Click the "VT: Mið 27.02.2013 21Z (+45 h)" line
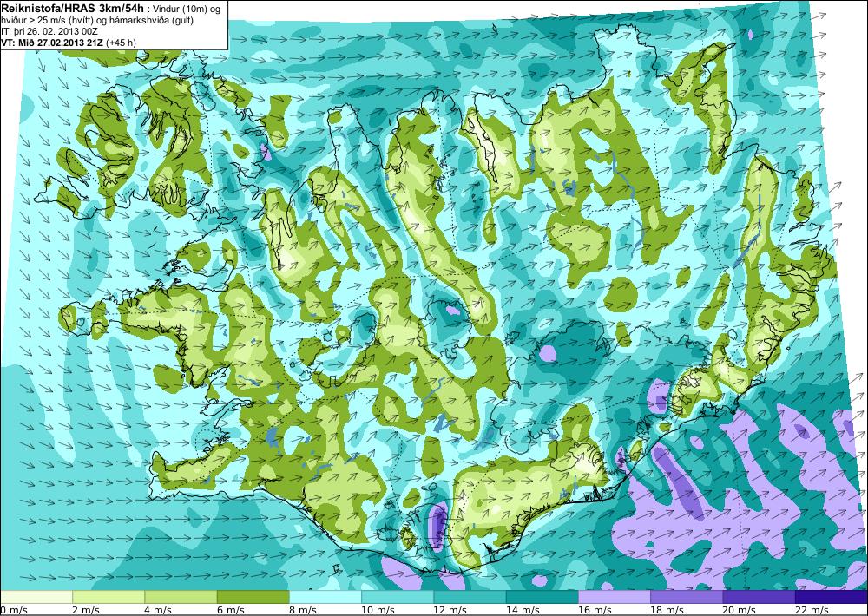Image resolution: width=868 pixels, height=616 pixels. tap(68, 43)
